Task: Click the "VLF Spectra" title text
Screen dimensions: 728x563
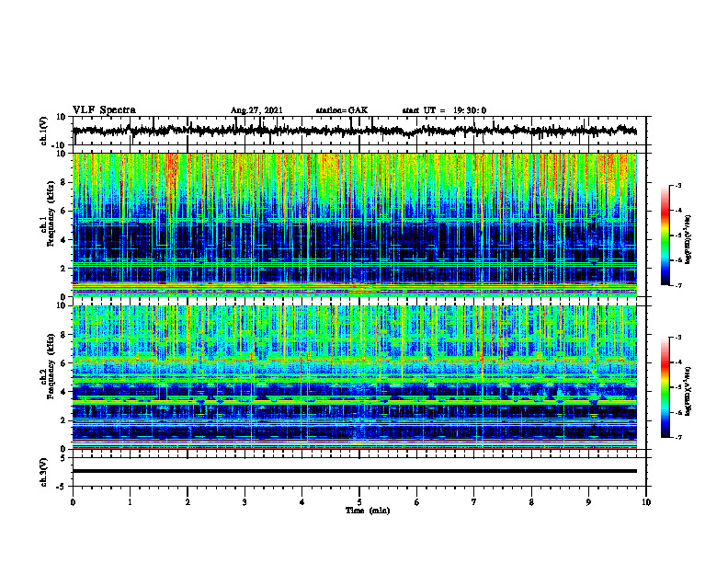Action: 104,110
